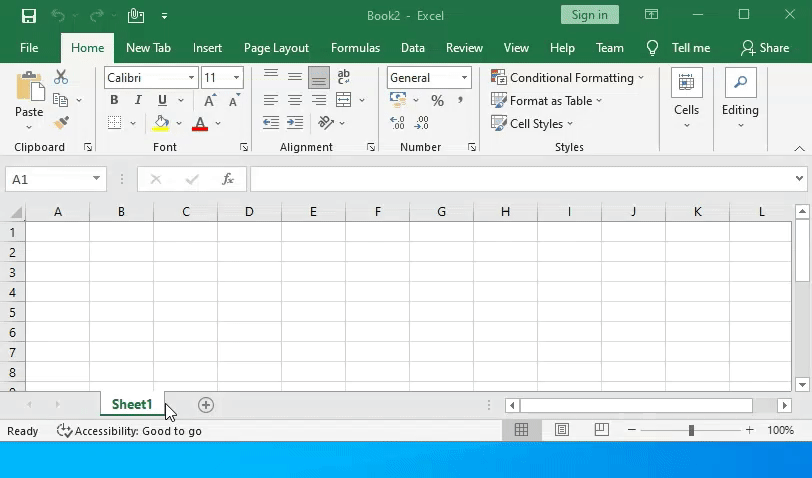Apply Percent Style format
Image resolution: width=812 pixels, height=478 pixels.
(438, 100)
